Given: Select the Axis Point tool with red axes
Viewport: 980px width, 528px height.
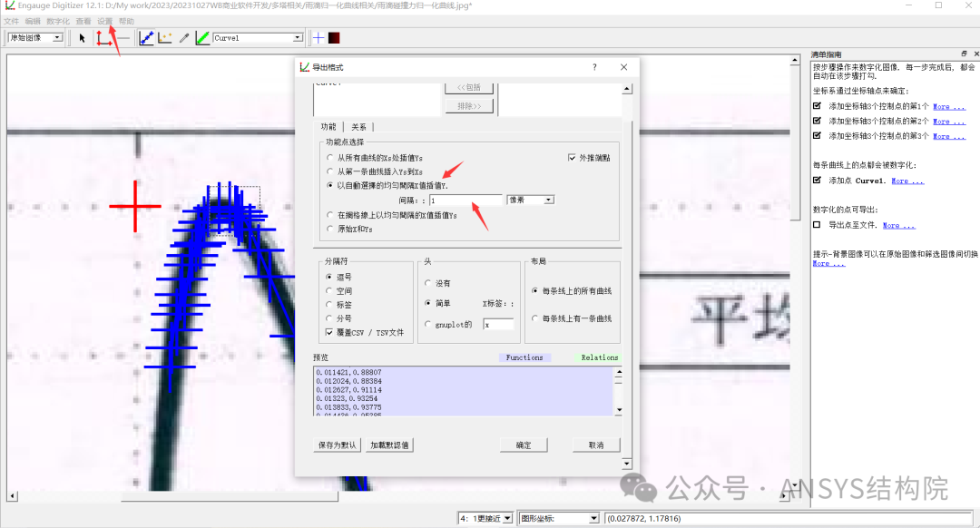Looking at the screenshot, I should 103,38.
